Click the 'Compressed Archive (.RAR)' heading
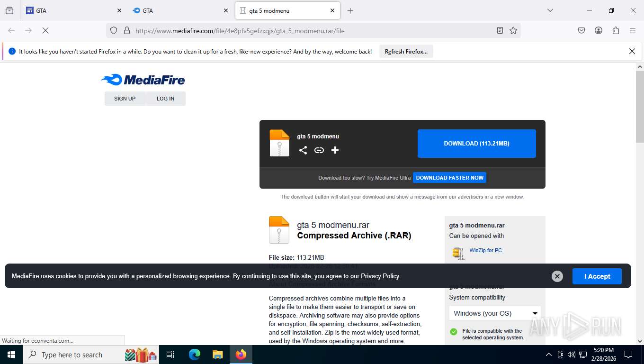The width and height of the screenshot is (644, 364). pos(354,236)
